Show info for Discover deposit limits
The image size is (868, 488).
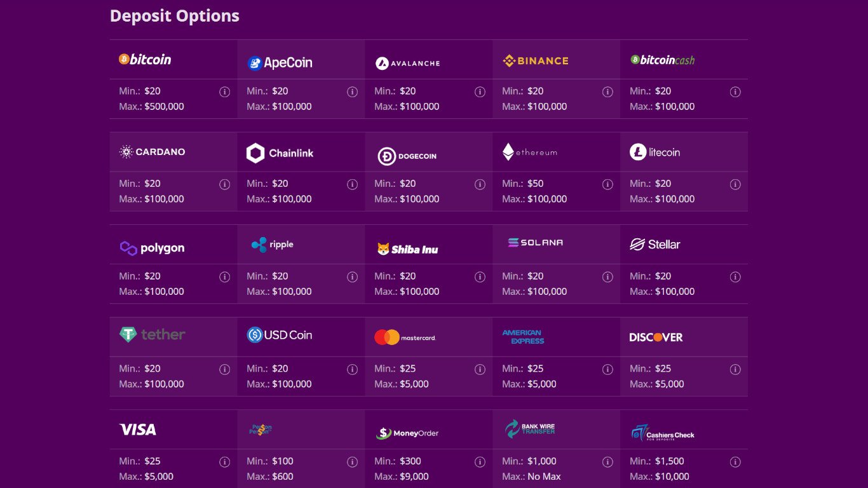(735, 369)
